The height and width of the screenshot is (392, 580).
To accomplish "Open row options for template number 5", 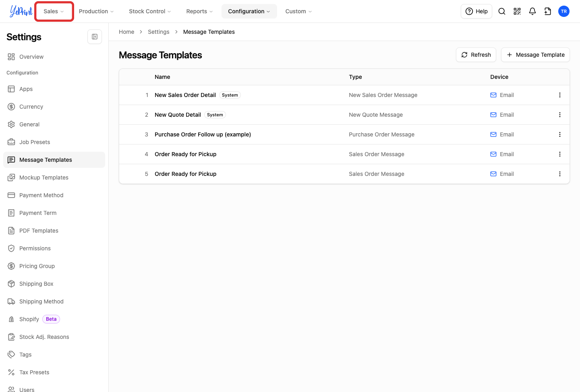I will 560,174.
